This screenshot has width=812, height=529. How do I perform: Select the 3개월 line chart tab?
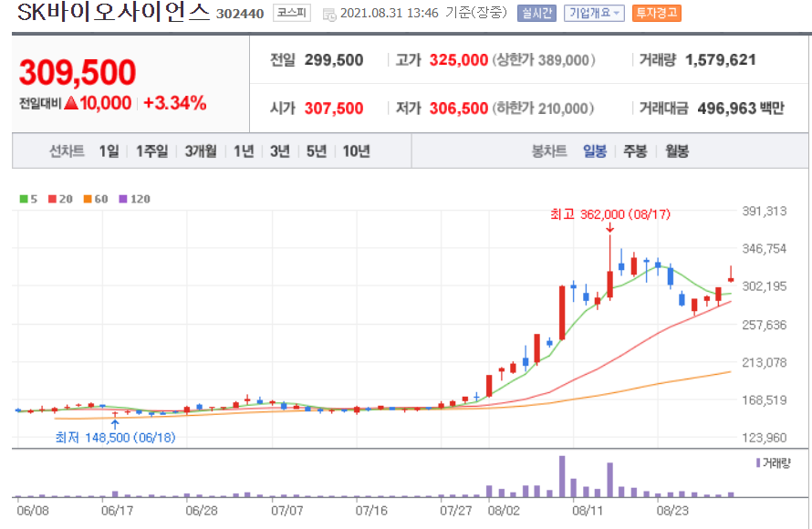point(201,151)
